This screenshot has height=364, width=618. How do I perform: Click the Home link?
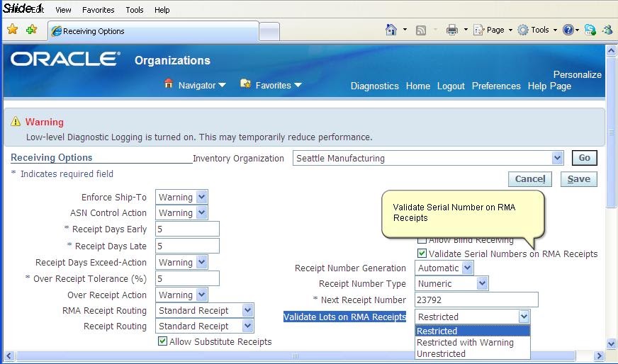pyautogui.click(x=417, y=86)
